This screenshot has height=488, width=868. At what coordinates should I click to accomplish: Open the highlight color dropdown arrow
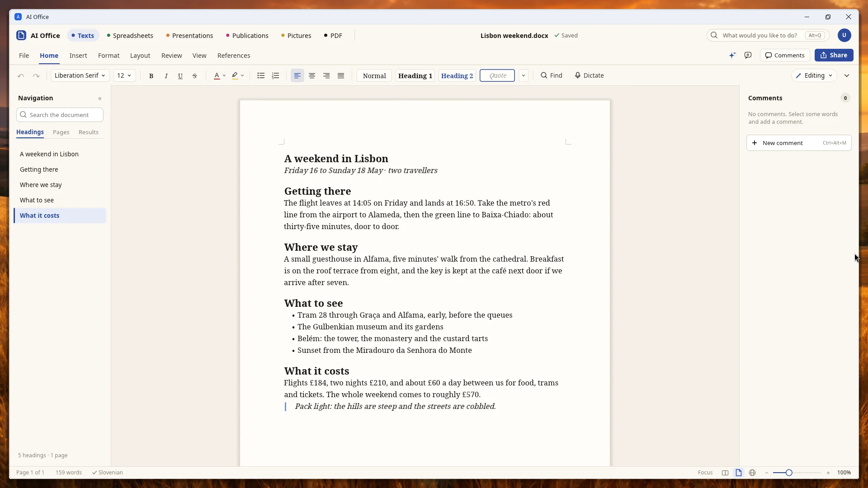coord(242,76)
